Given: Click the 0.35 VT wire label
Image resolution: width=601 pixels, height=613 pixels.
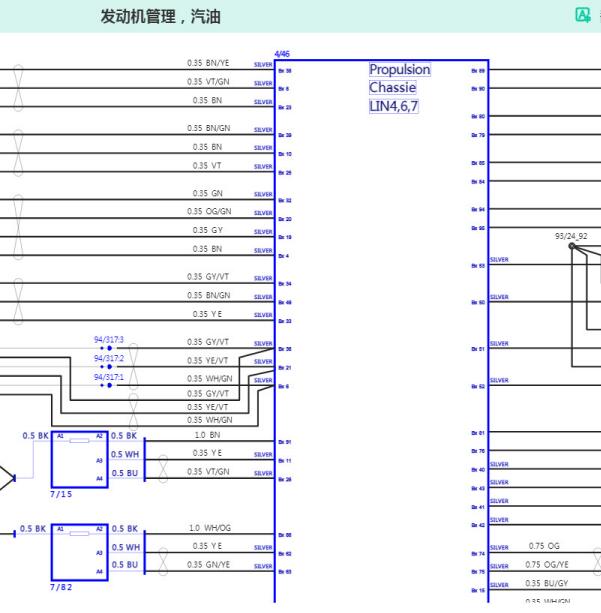Looking at the screenshot, I should point(207,166).
